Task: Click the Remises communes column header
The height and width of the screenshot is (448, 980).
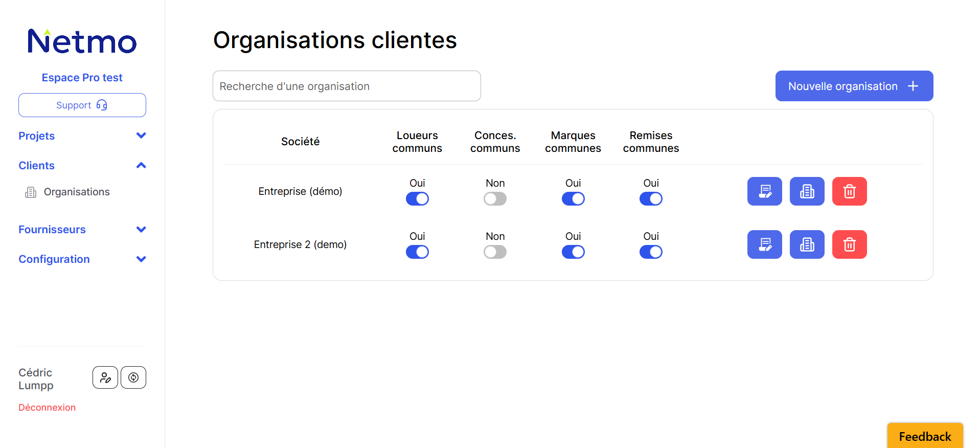Action: (651, 142)
